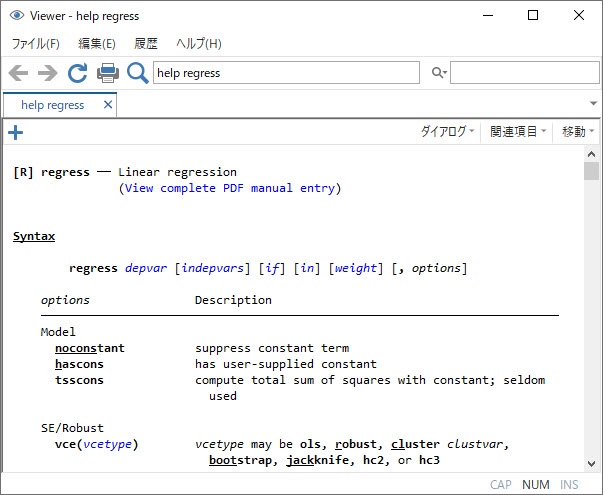Refresh the help page
Image resolution: width=603 pixels, height=495 pixels.
[78, 73]
